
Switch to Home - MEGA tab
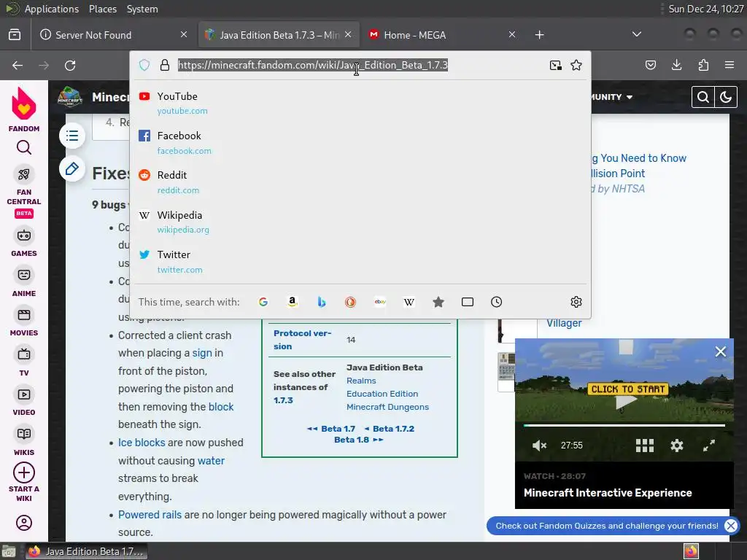(442, 35)
